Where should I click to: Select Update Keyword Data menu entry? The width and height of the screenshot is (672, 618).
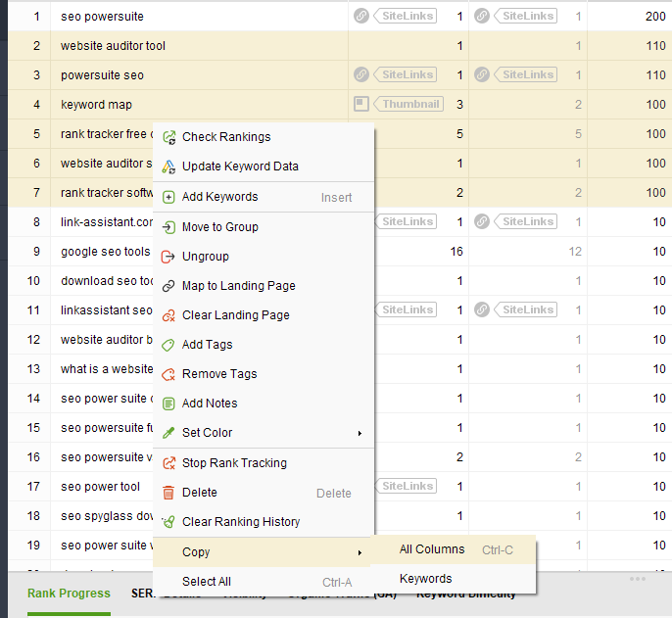[x=264, y=166]
